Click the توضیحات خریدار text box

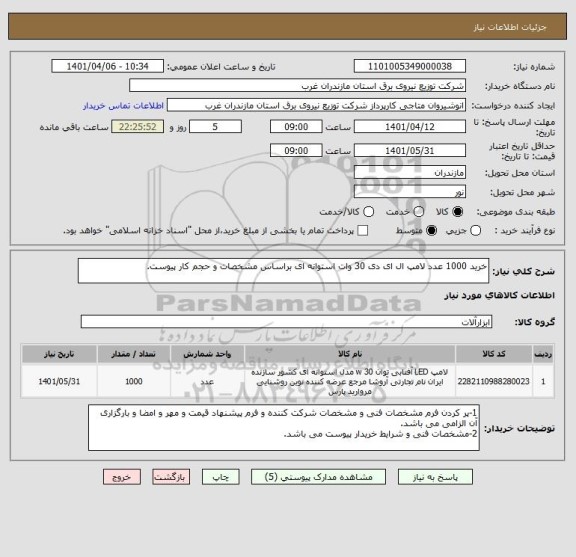click(284, 428)
